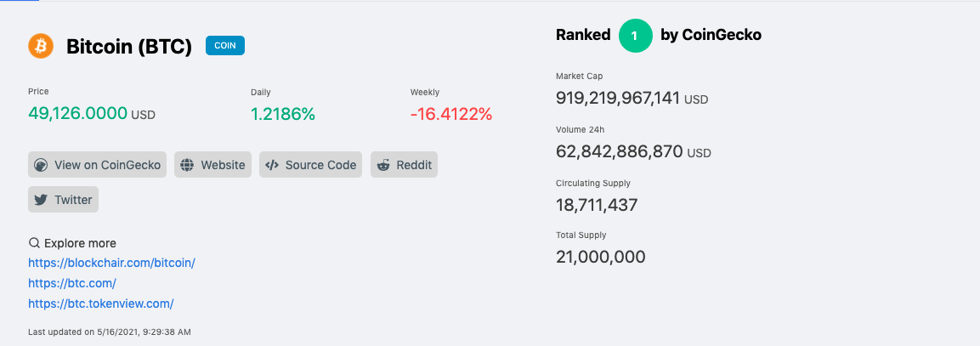This screenshot has width=980, height=346.
Task: Click the 24h volume value 62,842,886,870
Action: coord(619,150)
